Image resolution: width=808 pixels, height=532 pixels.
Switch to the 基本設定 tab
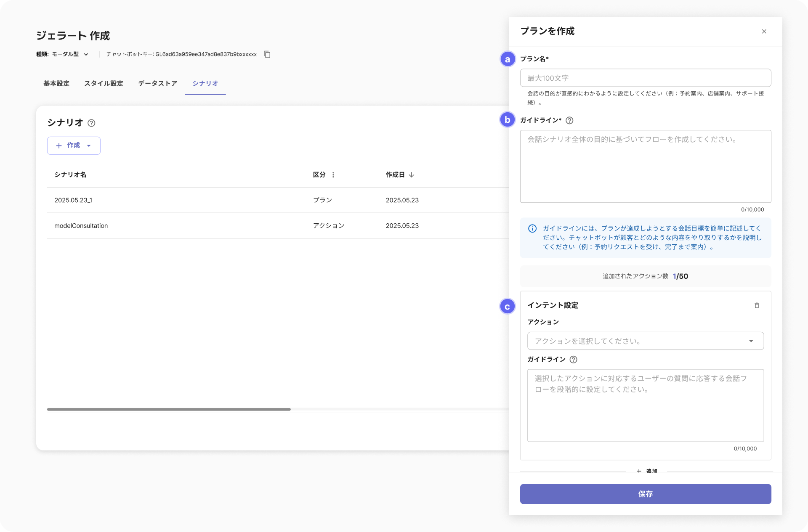point(56,83)
